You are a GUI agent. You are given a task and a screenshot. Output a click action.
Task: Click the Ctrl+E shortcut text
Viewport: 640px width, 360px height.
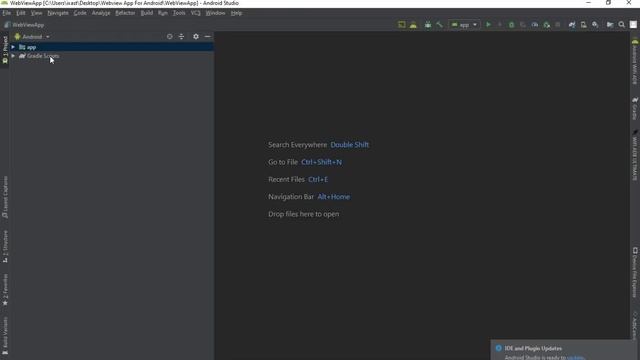pos(318,180)
